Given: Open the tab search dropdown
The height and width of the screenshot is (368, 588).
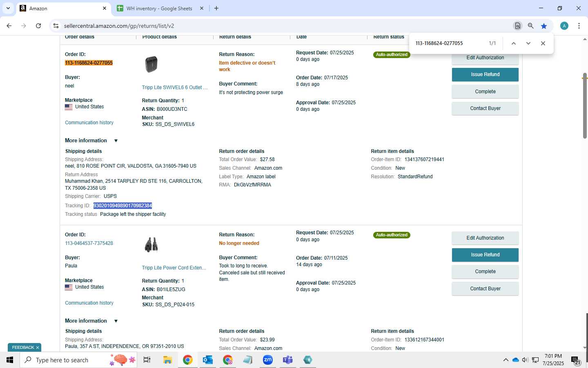Looking at the screenshot, I should [8, 8].
